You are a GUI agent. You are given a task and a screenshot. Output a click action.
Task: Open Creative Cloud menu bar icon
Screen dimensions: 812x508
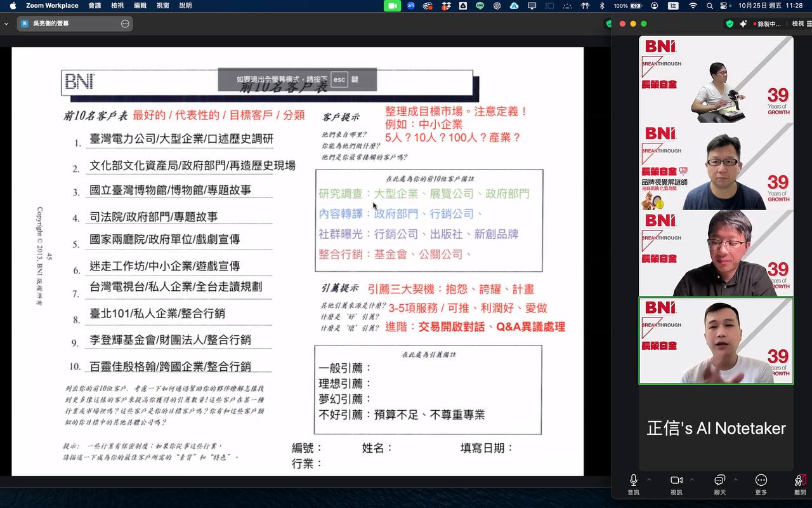[428, 5]
